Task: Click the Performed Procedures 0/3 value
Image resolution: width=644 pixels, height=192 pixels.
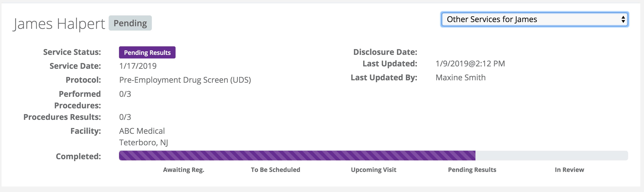Action: tap(125, 94)
